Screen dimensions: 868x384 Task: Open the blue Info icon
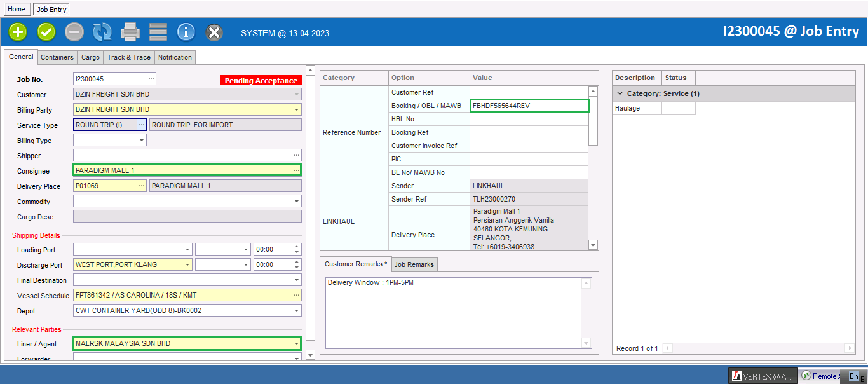186,32
